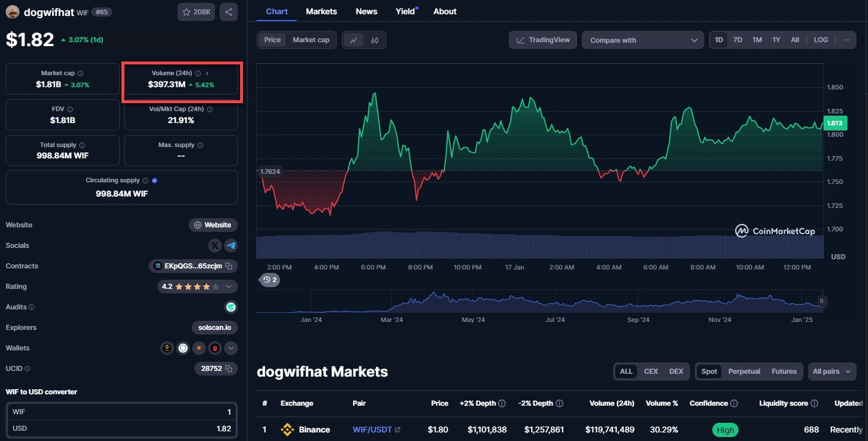The width and height of the screenshot is (868, 441).
Task: Switch to candlestick chart view
Action: pyautogui.click(x=375, y=40)
